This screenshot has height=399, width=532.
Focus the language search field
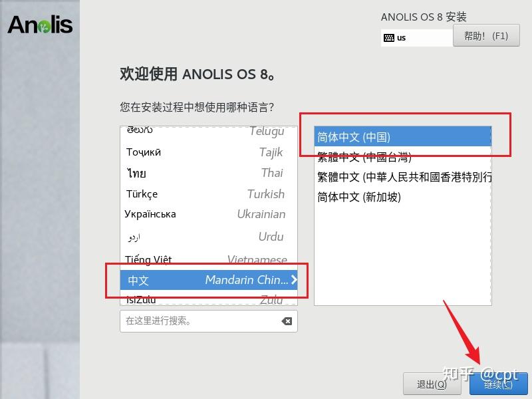tap(200, 321)
